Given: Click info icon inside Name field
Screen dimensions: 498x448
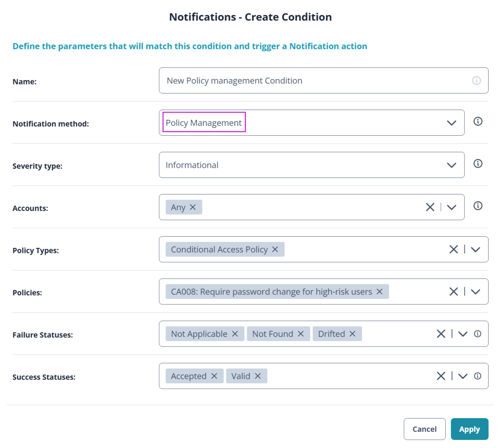Looking at the screenshot, I should (476, 81).
